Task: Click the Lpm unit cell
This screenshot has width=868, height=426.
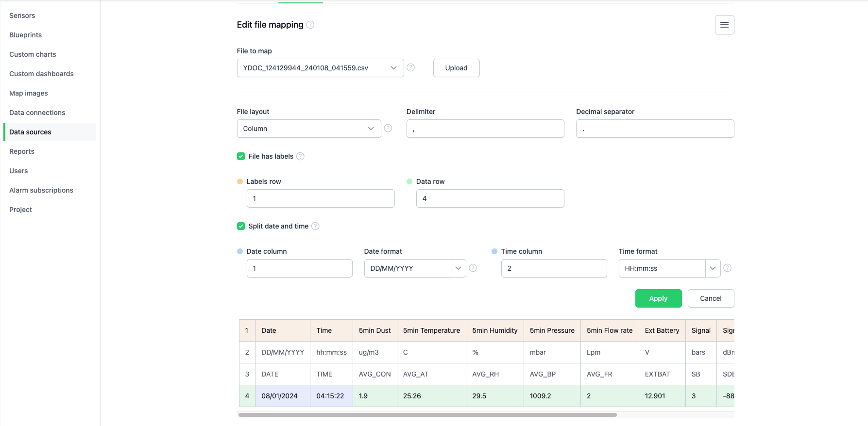Action: point(610,352)
